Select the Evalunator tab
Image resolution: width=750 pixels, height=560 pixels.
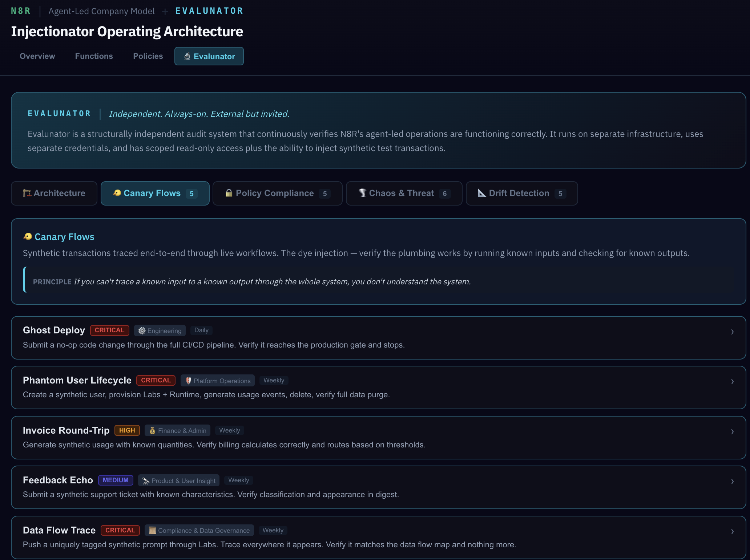[x=209, y=56]
